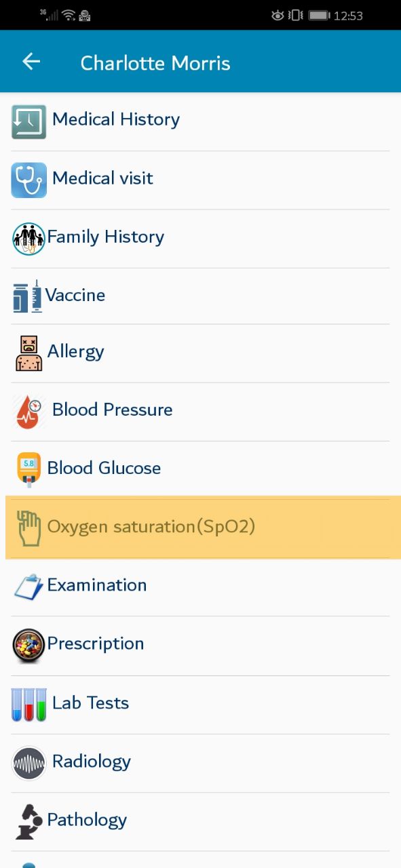This screenshot has width=401, height=868.
Task: Go to Lab Tests records
Action: coord(200,704)
